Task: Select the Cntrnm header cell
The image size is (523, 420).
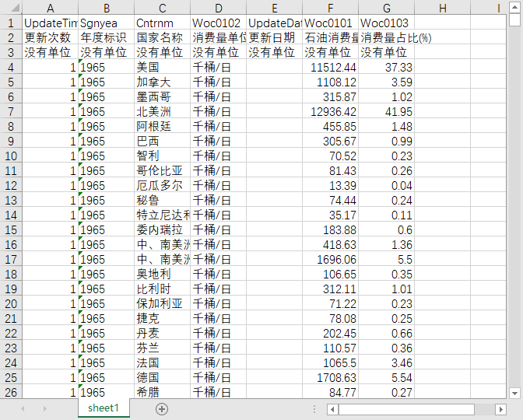Action: [x=162, y=23]
